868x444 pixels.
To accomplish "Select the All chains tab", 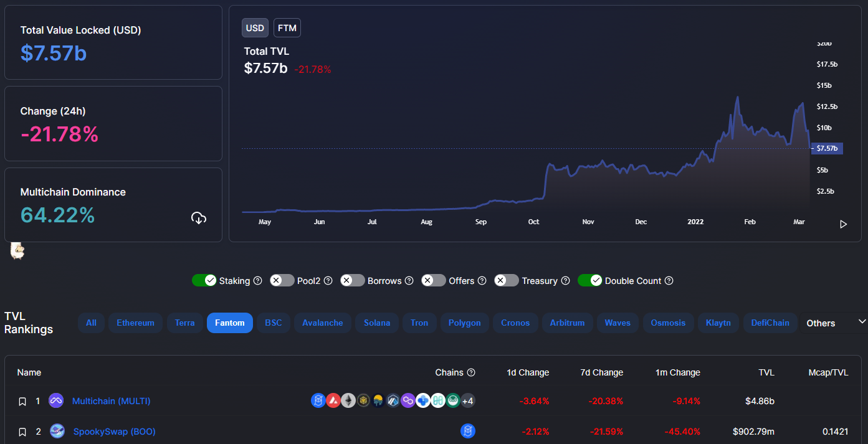I will click(x=91, y=323).
